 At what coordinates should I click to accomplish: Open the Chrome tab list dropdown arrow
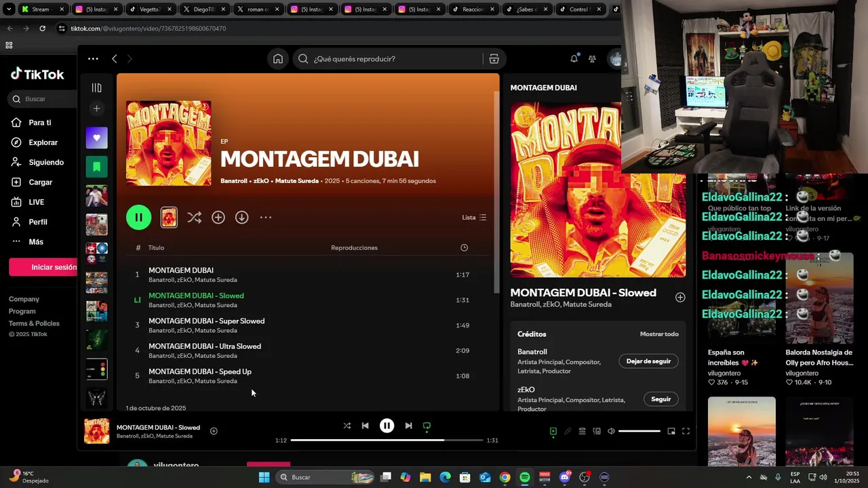click(x=9, y=9)
